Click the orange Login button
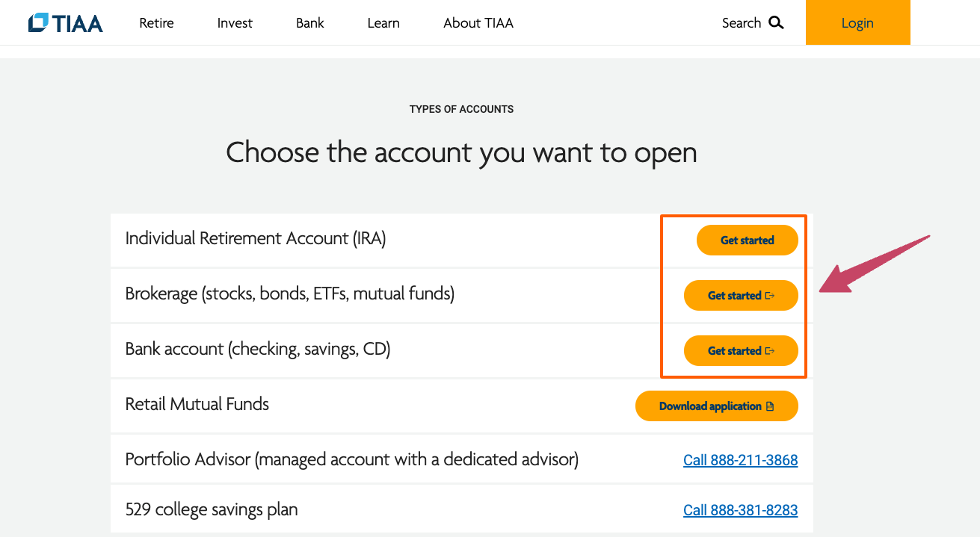 pyautogui.click(x=857, y=22)
